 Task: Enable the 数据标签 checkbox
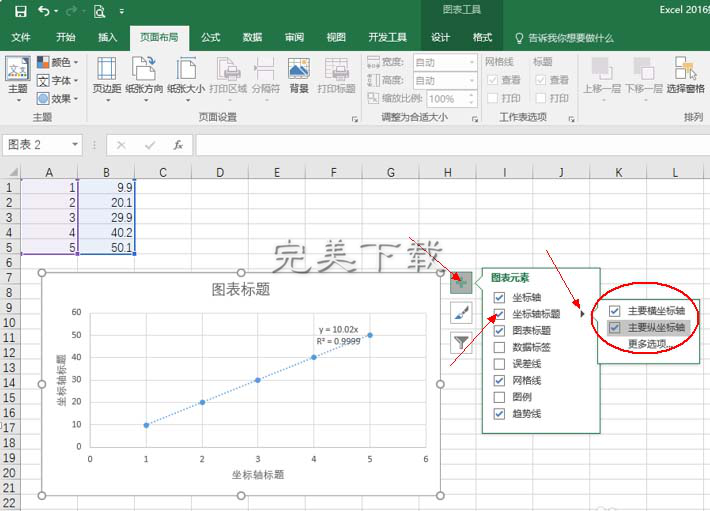(499, 347)
